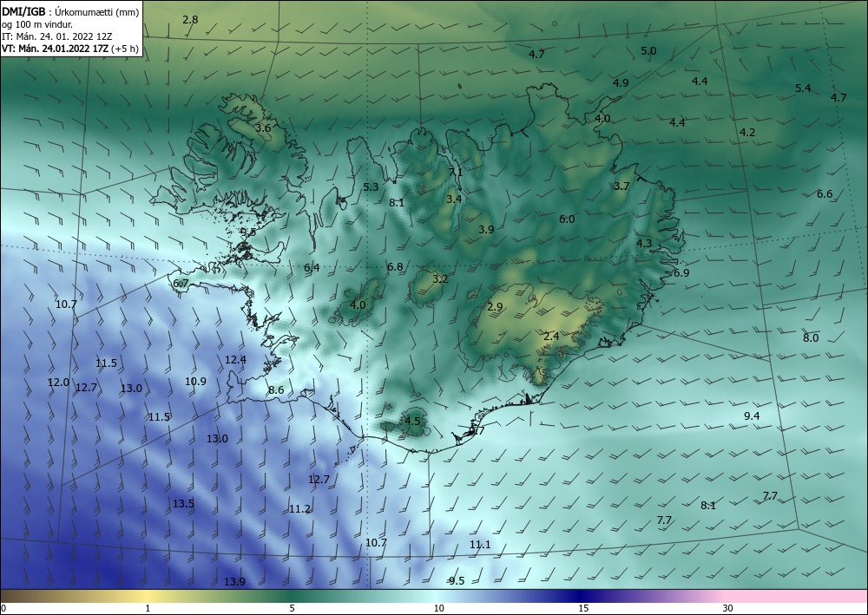Click the 12.4 value on the map
The width and height of the screenshot is (868, 615).
point(235,359)
